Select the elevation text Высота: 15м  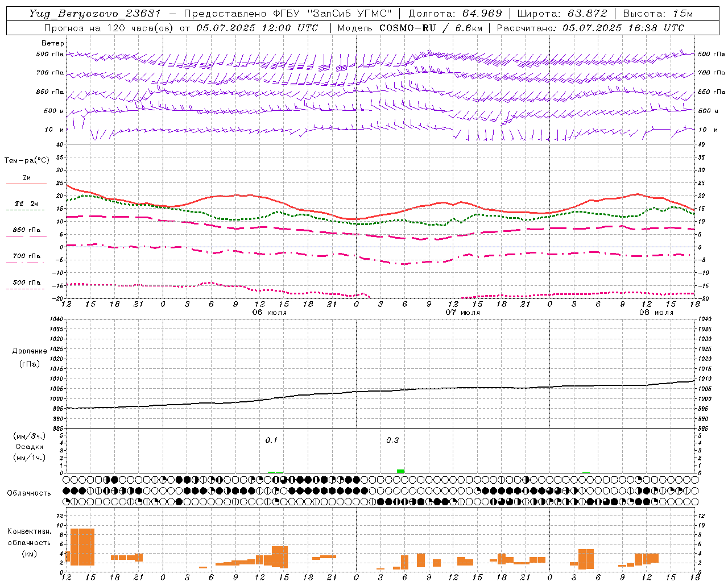(x=658, y=14)
